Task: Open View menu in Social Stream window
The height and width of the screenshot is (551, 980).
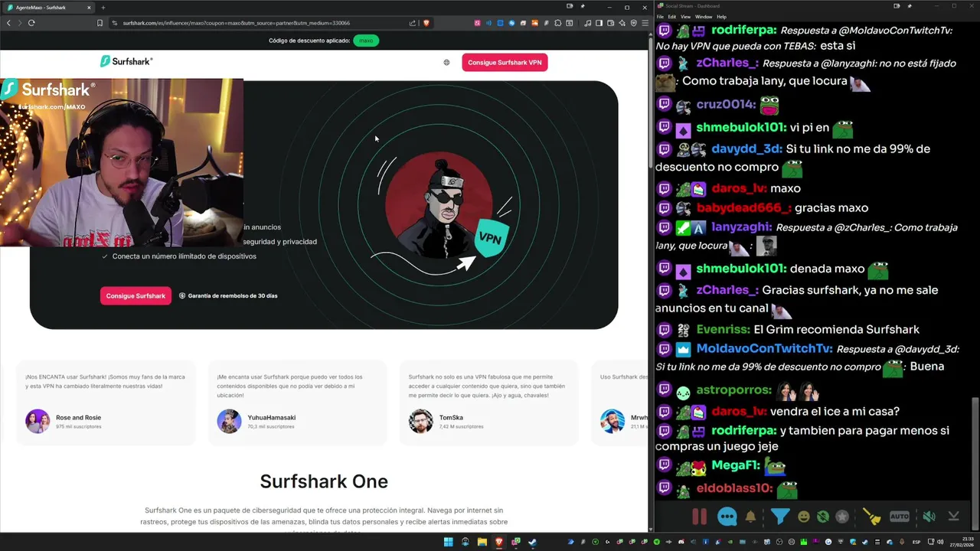Action: [x=685, y=16]
